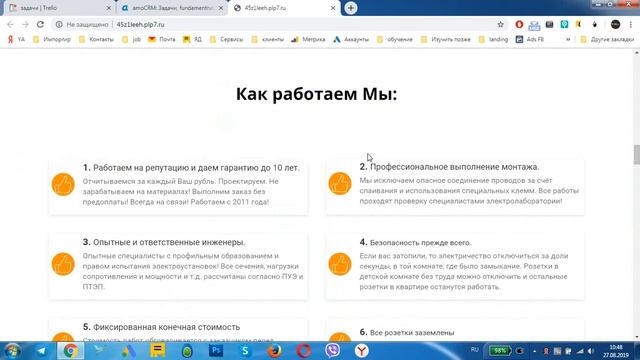Open a new browser tab
Image resolution: width=640 pixels, height=360 pixels.
pos(351,8)
